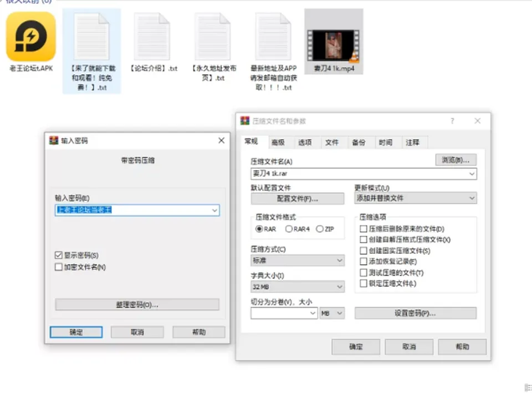The image size is (532, 393).
Task: Close the 压缩文件名和参数 dialog
Action: (x=477, y=121)
